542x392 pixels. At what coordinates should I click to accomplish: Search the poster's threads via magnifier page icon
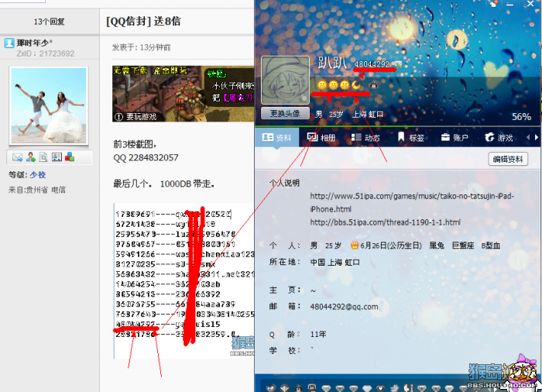click(x=43, y=157)
